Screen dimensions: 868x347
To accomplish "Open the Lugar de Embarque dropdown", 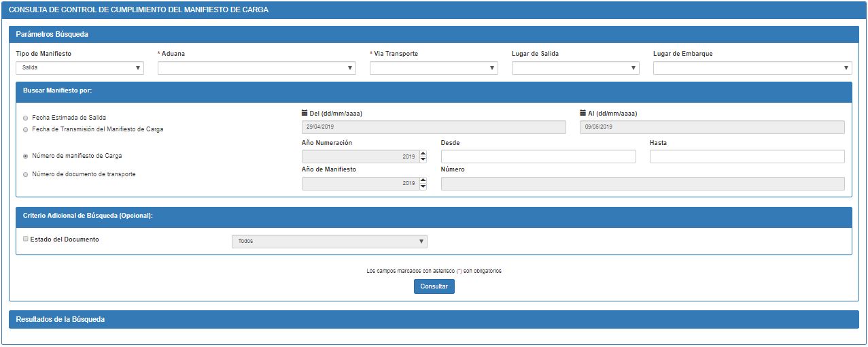I will (752, 68).
